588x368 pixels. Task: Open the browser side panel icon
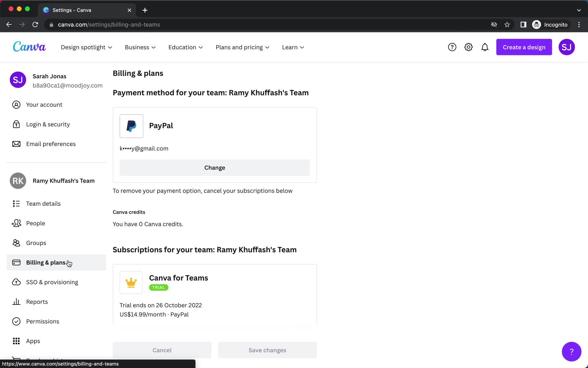[523, 25]
